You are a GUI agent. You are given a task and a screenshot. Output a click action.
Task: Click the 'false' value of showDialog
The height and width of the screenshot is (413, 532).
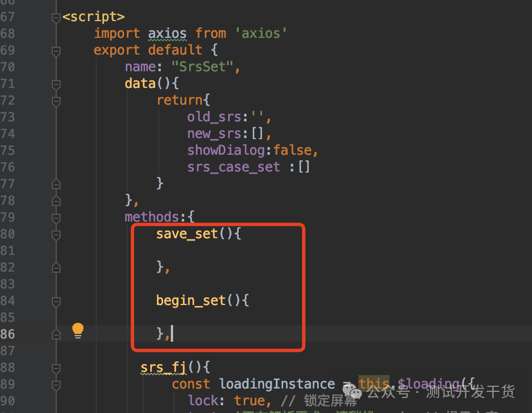292,150
